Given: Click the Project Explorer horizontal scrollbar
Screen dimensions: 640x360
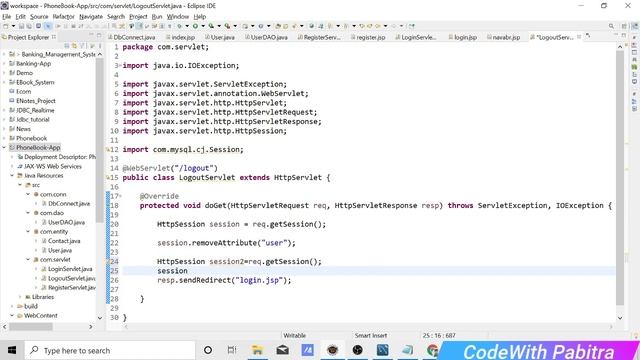Looking at the screenshot, I should (31, 327).
